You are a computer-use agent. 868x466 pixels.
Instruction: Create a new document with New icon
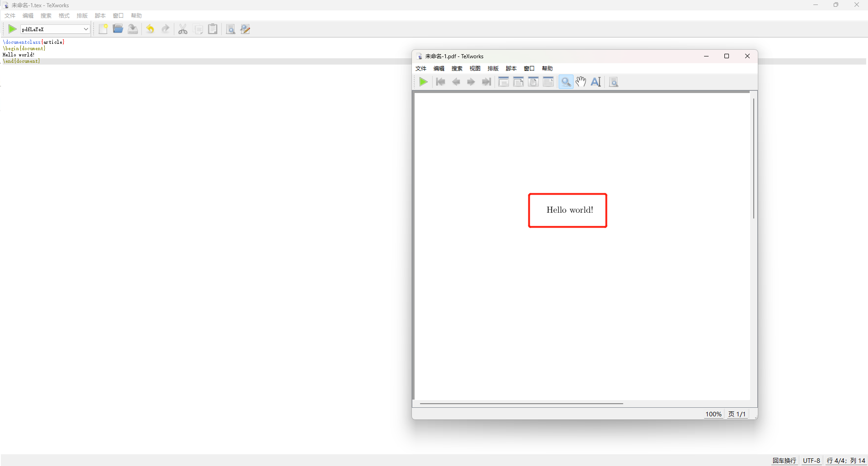pyautogui.click(x=103, y=29)
